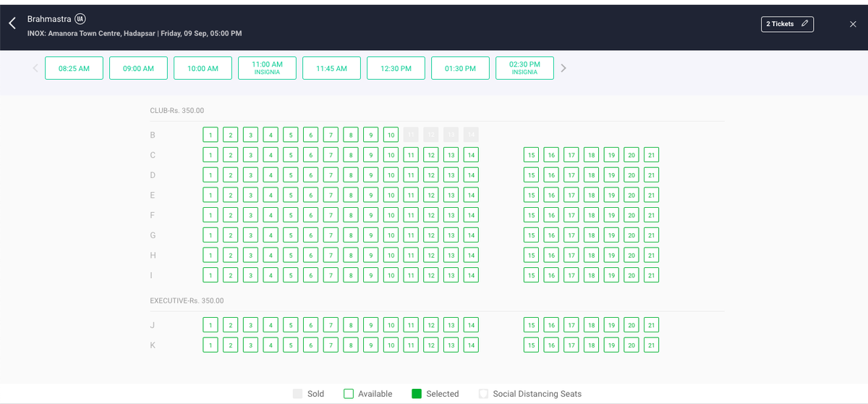
Task: Click the CLUB-Rs. 350.00 section label
Action: pos(177,111)
